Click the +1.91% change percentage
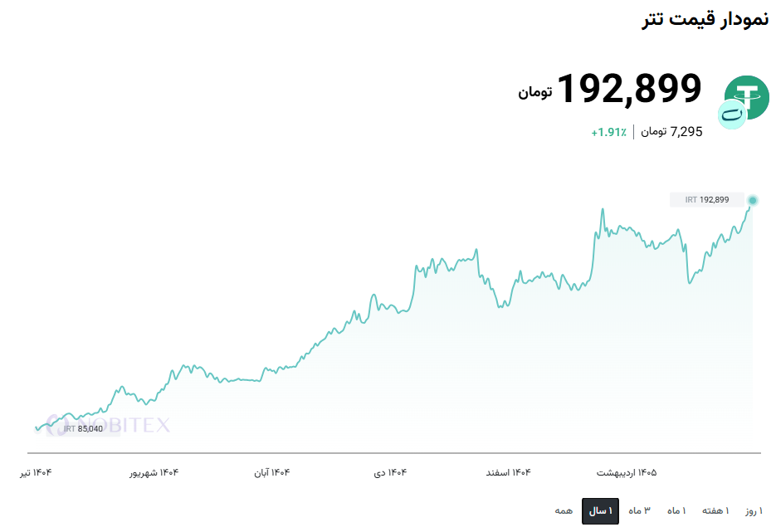This screenshot has width=776, height=532. (x=608, y=132)
